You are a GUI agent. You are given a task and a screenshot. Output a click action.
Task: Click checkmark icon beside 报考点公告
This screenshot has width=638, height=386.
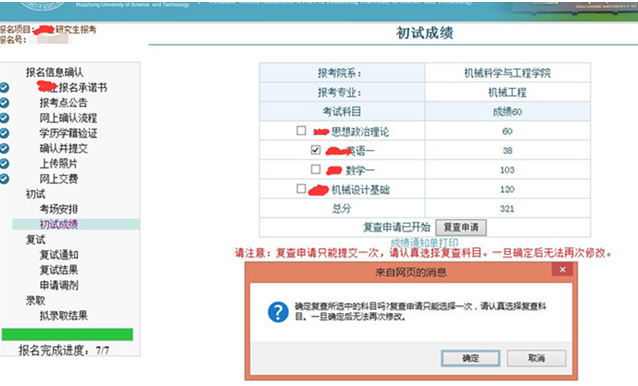pos(4,102)
